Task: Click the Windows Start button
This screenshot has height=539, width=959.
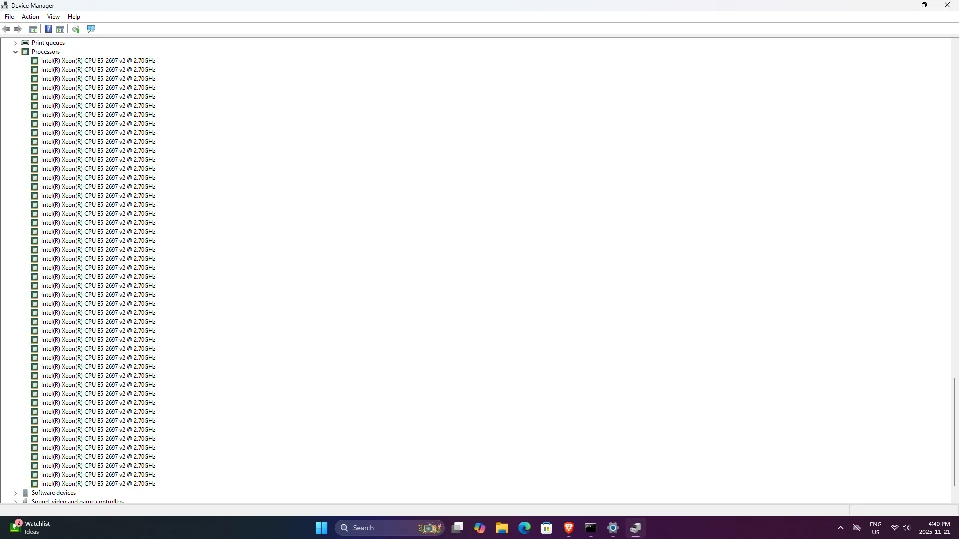Action: [x=321, y=528]
